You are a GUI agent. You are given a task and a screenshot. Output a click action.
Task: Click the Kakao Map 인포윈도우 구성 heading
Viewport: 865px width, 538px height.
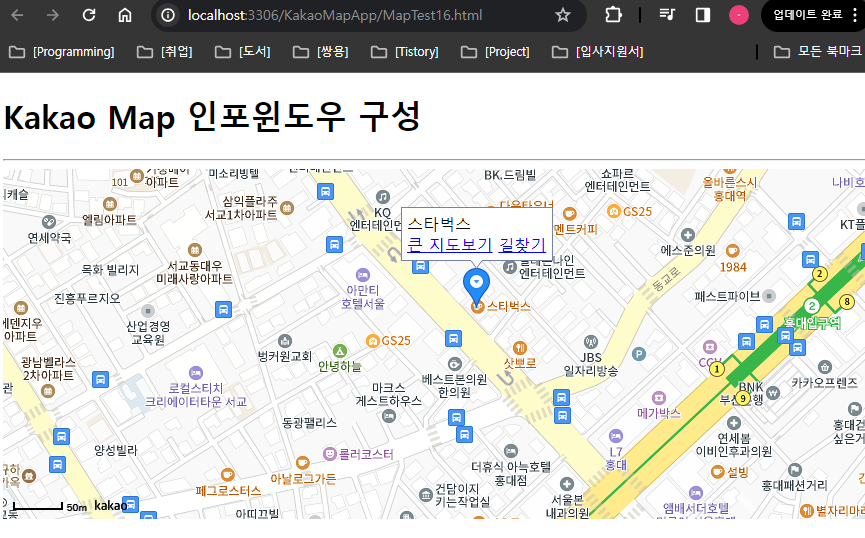(x=212, y=117)
